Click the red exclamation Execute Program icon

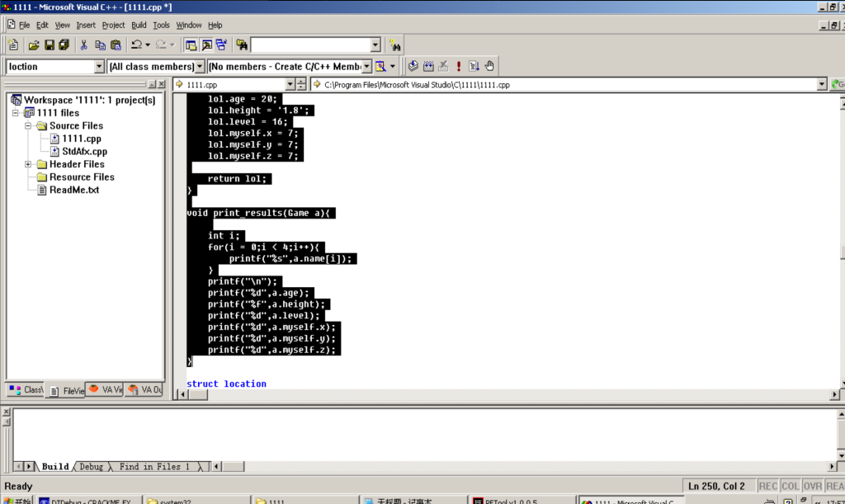point(458,66)
